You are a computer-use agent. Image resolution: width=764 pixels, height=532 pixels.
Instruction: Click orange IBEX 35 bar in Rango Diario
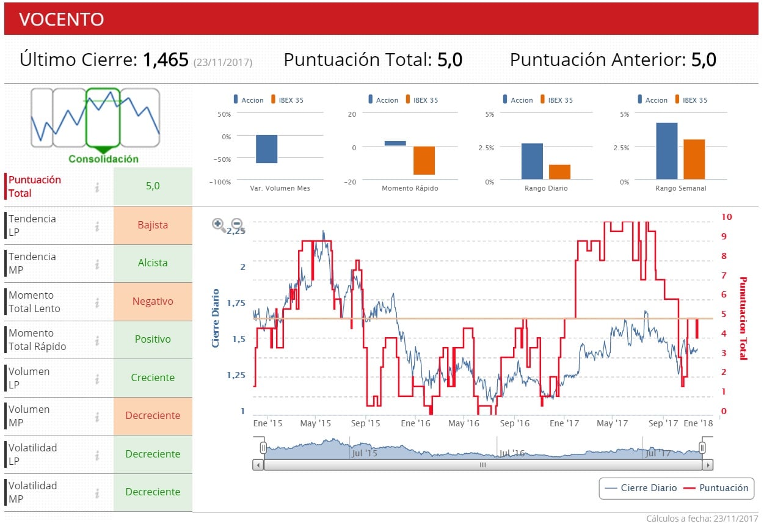point(559,172)
